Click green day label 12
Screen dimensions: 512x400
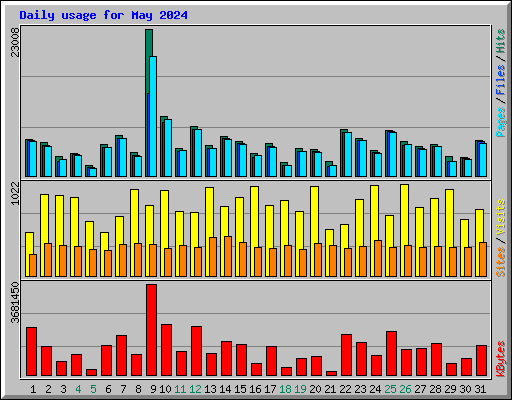tap(195, 389)
